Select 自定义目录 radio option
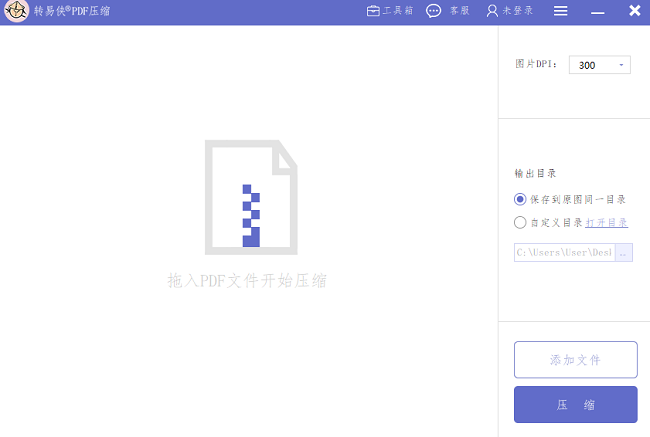The width and height of the screenshot is (650, 437). [x=548, y=223]
